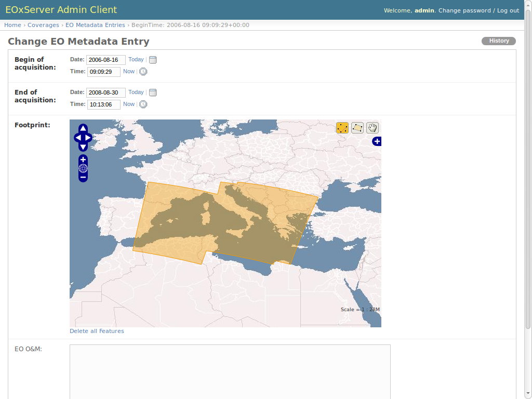This screenshot has width=532, height=399.
Task: Click Change password link
Action: [464, 10]
